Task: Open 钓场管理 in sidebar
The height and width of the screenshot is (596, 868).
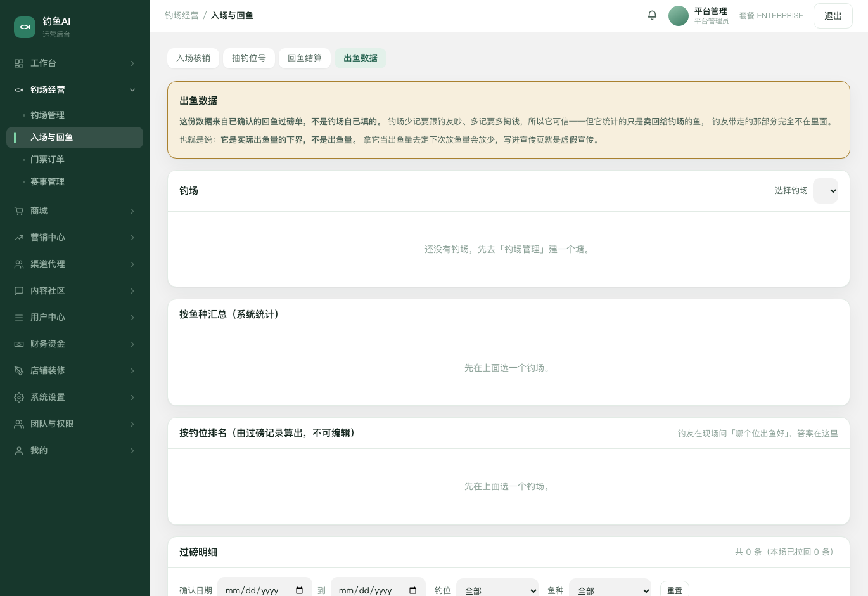Action: pos(75,115)
